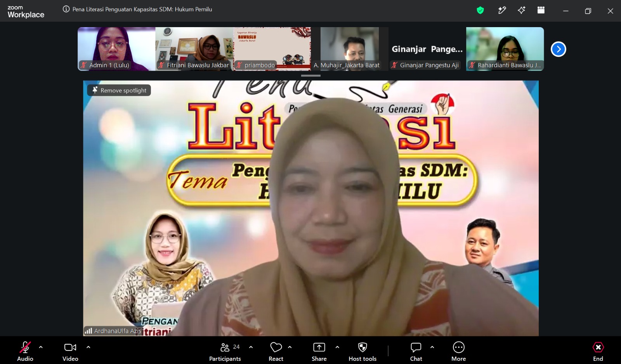Expand the caret next to Chat
Viewport: 621px width, 364px height.
tap(432, 347)
